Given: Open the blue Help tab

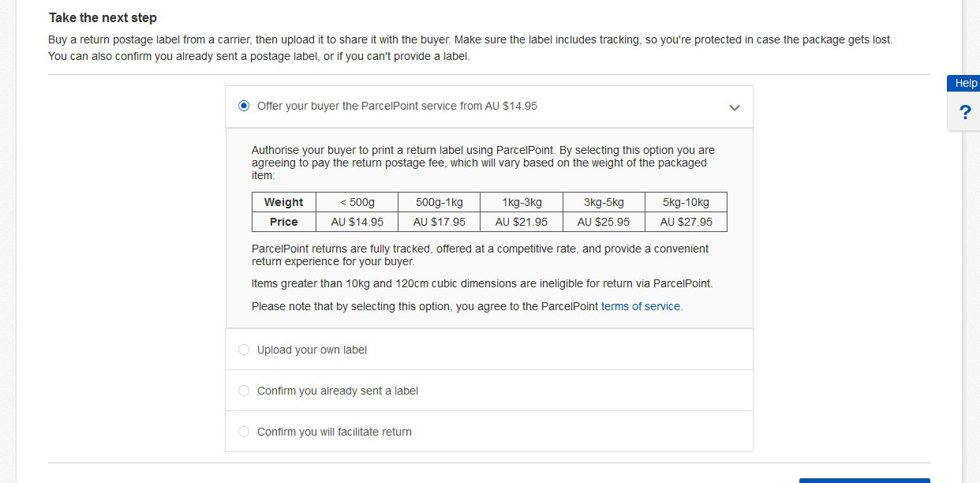Looking at the screenshot, I should coord(965,83).
